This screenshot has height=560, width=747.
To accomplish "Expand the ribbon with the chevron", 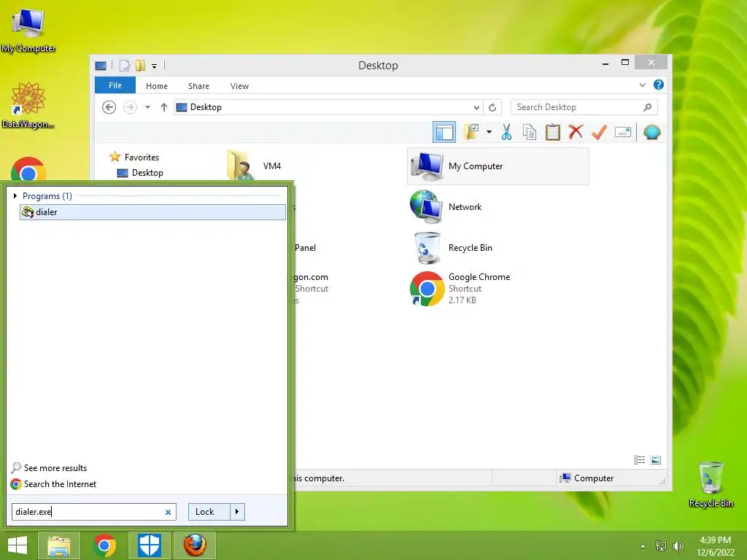I will [642, 85].
